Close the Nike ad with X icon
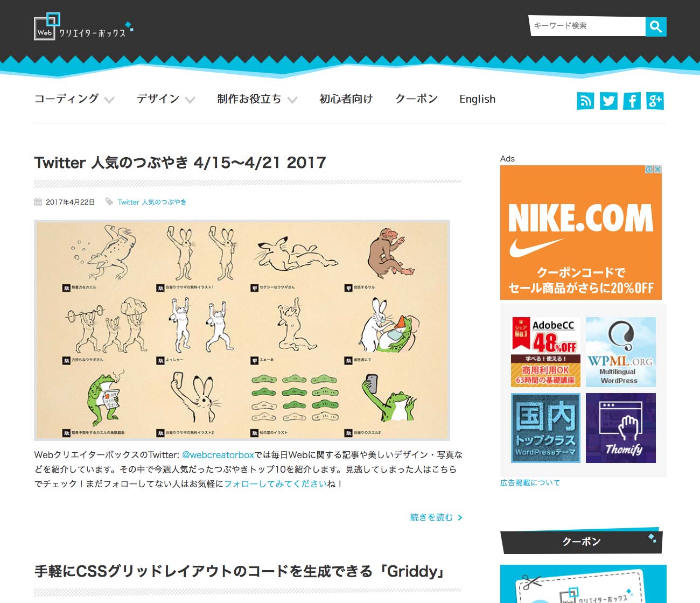Viewport: 700px width, 603px height. (658, 169)
